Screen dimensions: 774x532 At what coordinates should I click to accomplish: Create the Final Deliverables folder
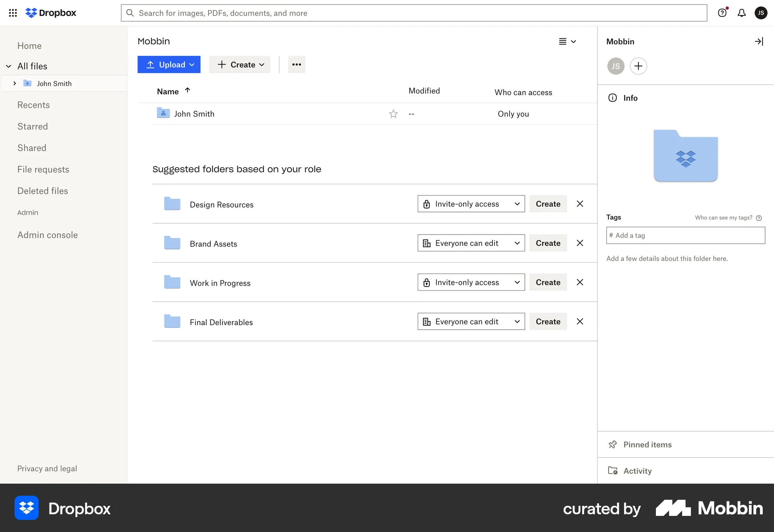click(x=548, y=321)
